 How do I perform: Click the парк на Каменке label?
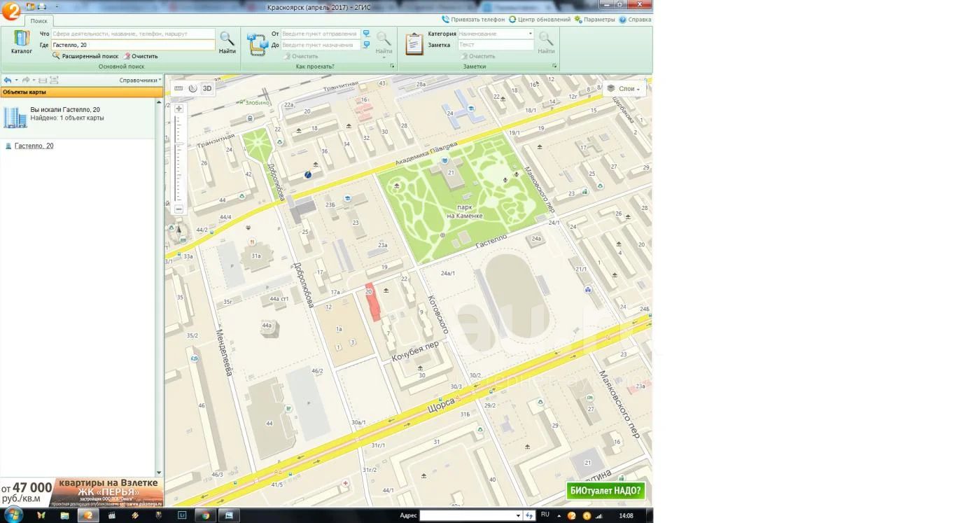(x=465, y=212)
